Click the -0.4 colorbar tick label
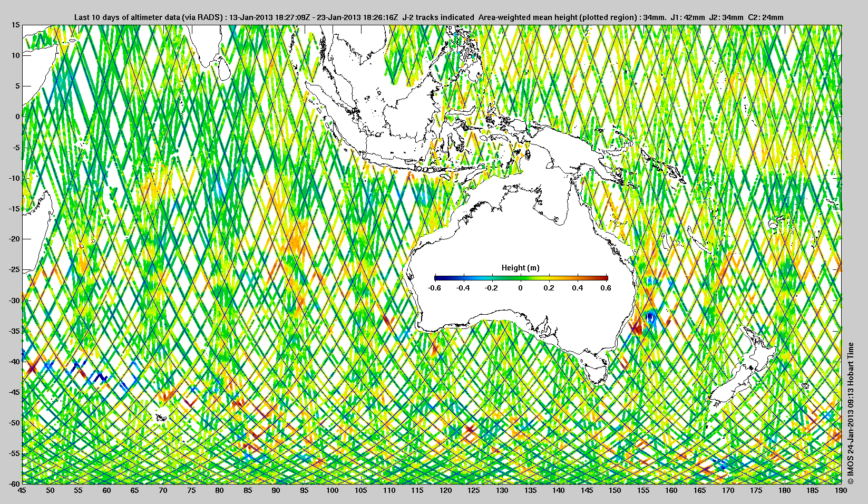Viewport: 868px width, 504px height. 463,288
